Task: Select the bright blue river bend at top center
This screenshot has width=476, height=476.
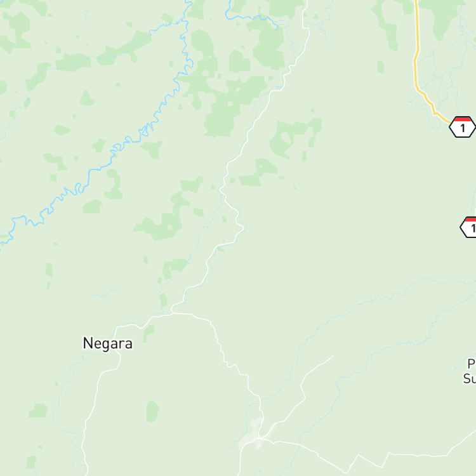Action: (251, 17)
